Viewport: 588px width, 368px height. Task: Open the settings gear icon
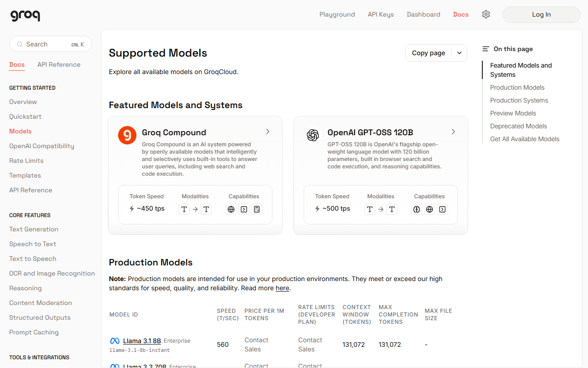pos(486,14)
